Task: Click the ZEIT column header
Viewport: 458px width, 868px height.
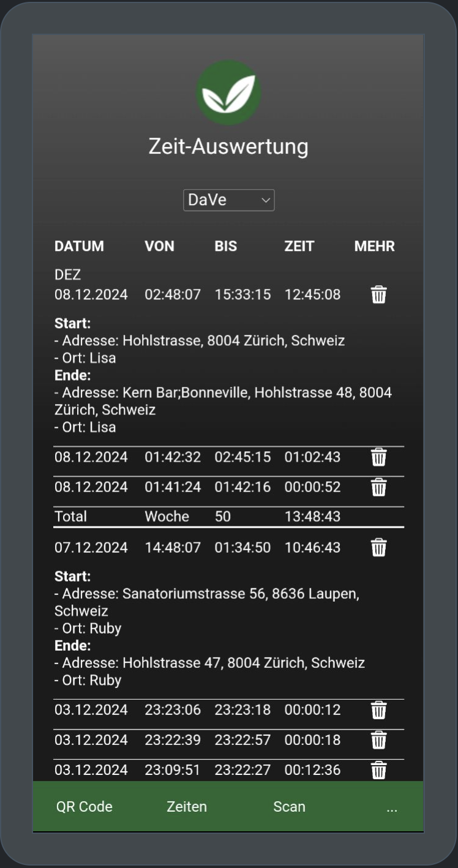Action: coord(299,246)
